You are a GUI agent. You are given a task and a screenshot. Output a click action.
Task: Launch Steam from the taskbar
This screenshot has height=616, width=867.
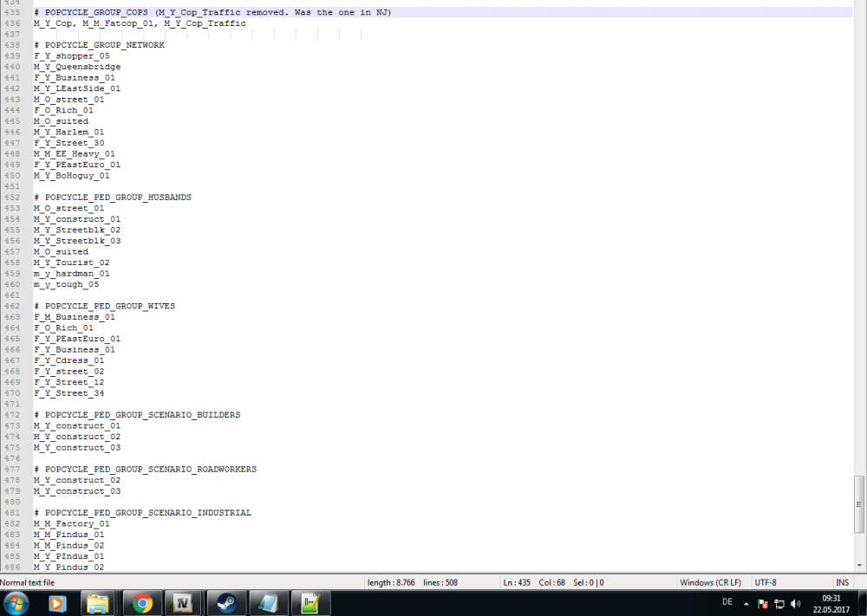[x=226, y=602]
